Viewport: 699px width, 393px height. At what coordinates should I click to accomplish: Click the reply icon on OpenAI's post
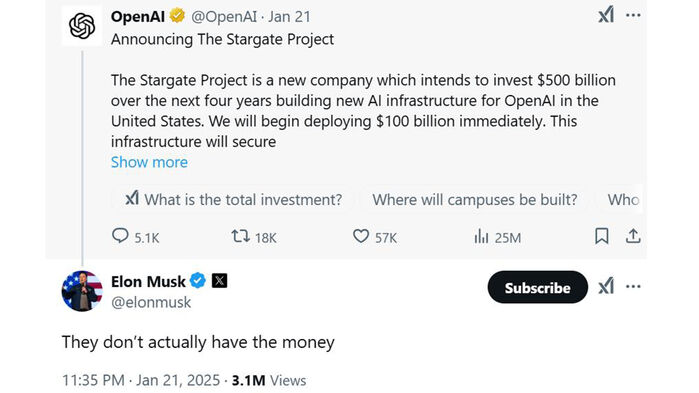120,236
